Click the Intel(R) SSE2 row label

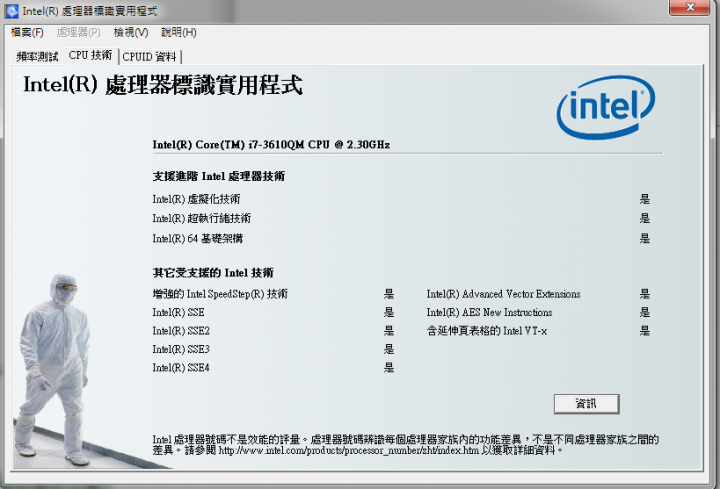181,331
